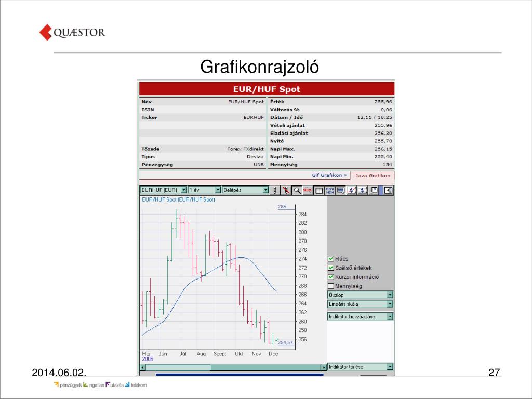Open the Belépés dropdown
This screenshot has width=532, height=399.
pyautogui.click(x=246, y=190)
